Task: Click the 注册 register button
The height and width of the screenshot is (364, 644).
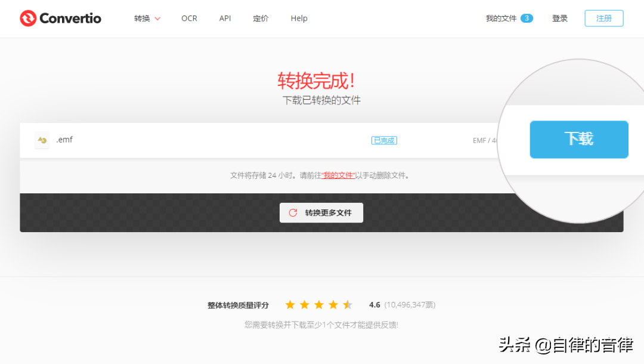Action: click(x=603, y=18)
